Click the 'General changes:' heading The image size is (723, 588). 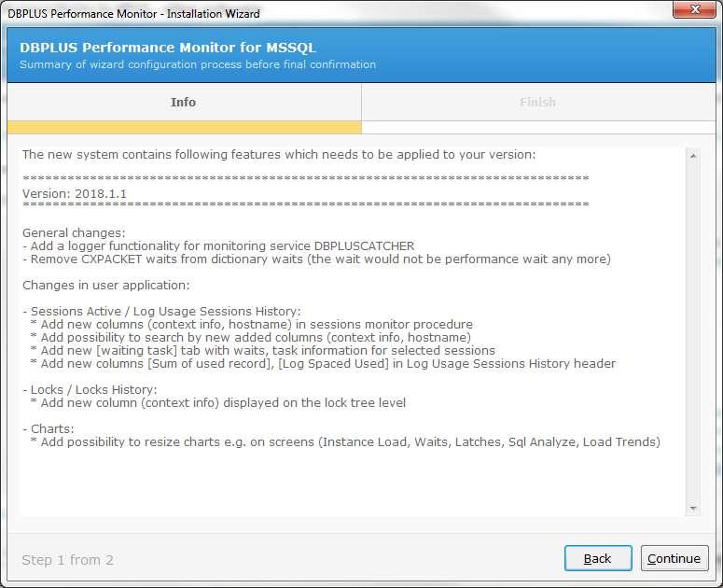coord(74,233)
